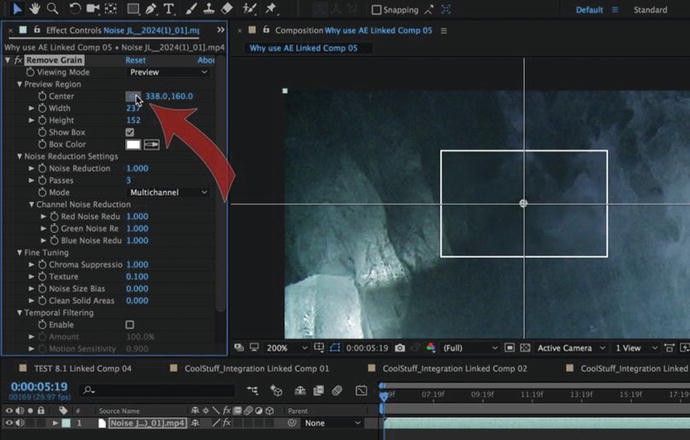Hide video of Noise layer 1
Viewport: 690px width, 440px height.
[x=9, y=423]
